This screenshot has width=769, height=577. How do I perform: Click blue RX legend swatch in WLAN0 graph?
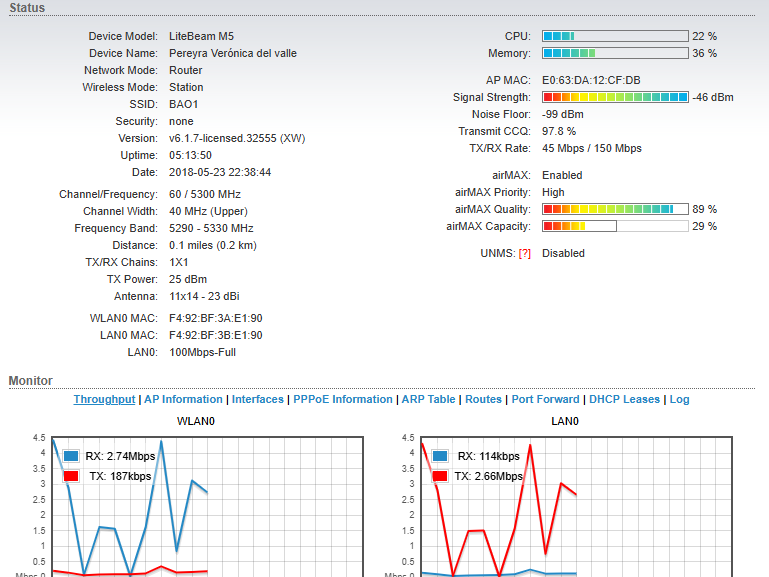(71, 456)
